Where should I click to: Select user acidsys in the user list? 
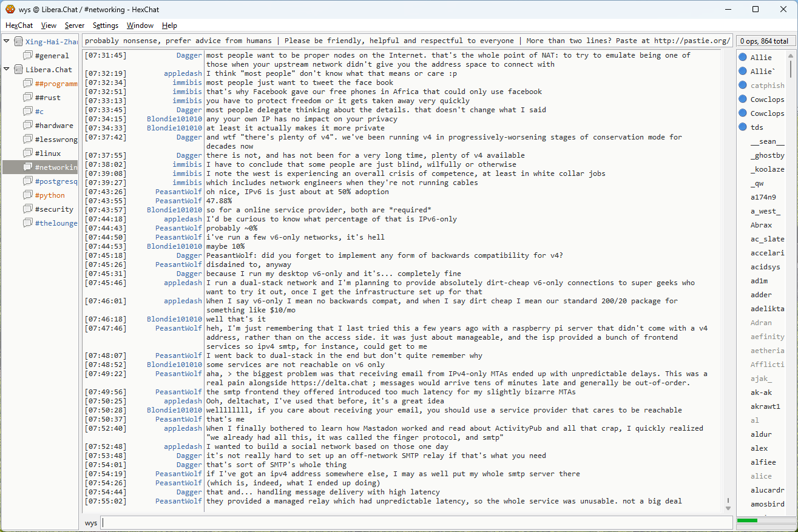pyautogui.click(x=765, y=266)
